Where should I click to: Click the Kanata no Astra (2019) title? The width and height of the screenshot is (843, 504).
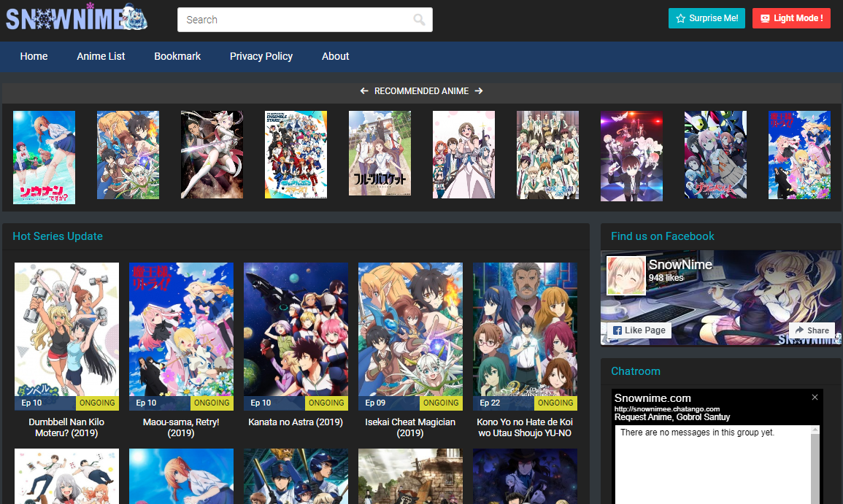[296, 422]
